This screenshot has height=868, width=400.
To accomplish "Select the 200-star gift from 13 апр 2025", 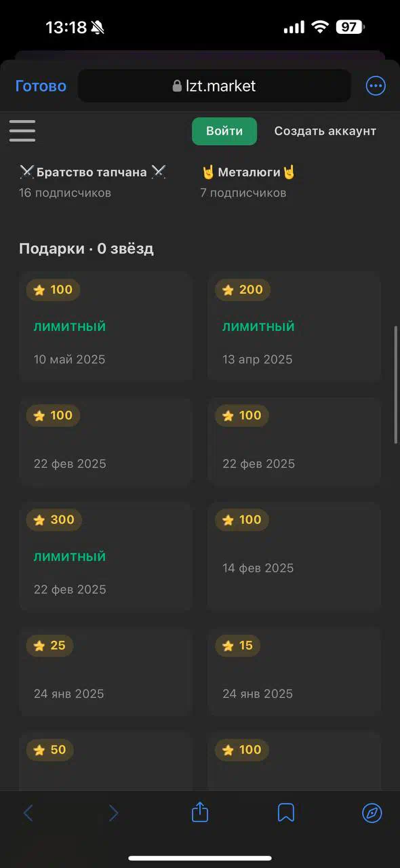I will pyautogui.click(x=294, y=327).
